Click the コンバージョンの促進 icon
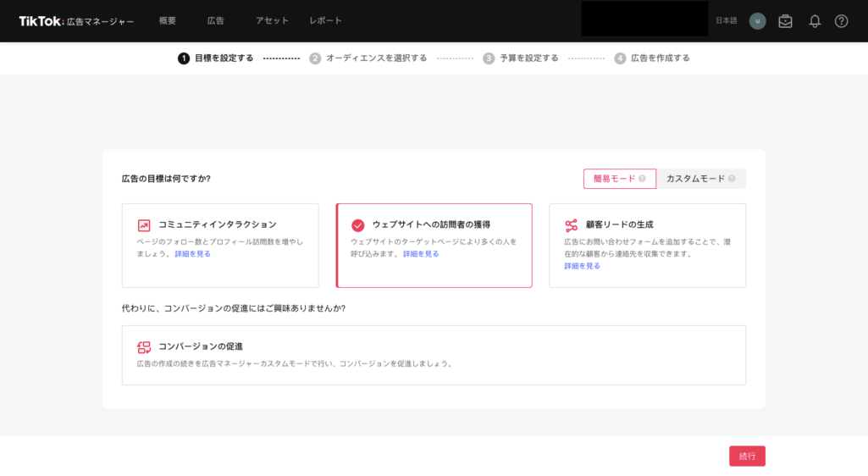The height and width of the screenshot is (476, 868). coord(144,347)
